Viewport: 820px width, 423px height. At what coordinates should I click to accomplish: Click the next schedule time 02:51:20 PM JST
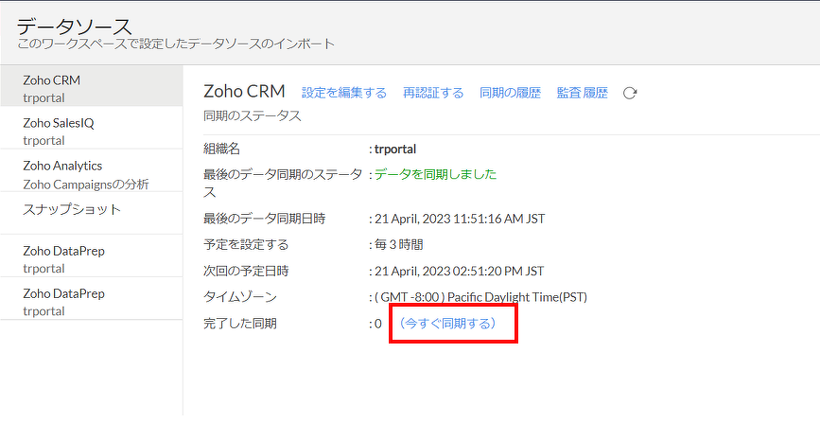(x=460, y=270)
